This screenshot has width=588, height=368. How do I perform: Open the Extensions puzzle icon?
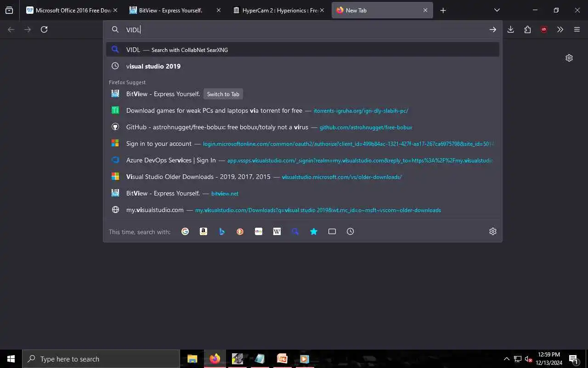pyautogui.click(x=527, y=29)
